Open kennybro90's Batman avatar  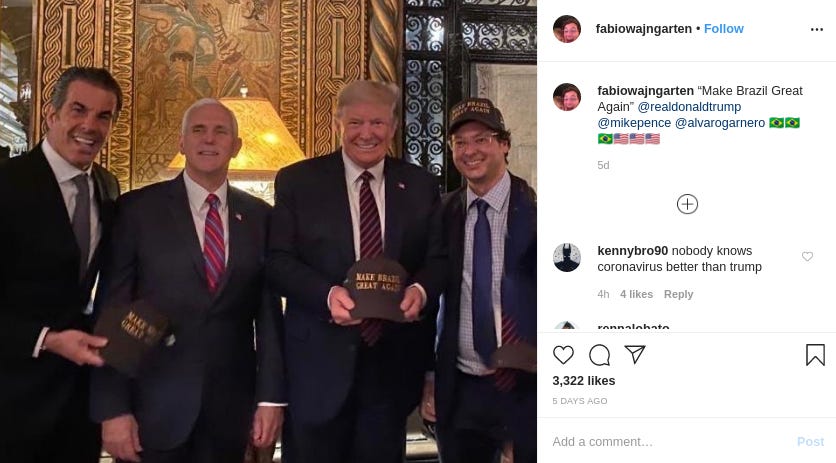[567, 258]
